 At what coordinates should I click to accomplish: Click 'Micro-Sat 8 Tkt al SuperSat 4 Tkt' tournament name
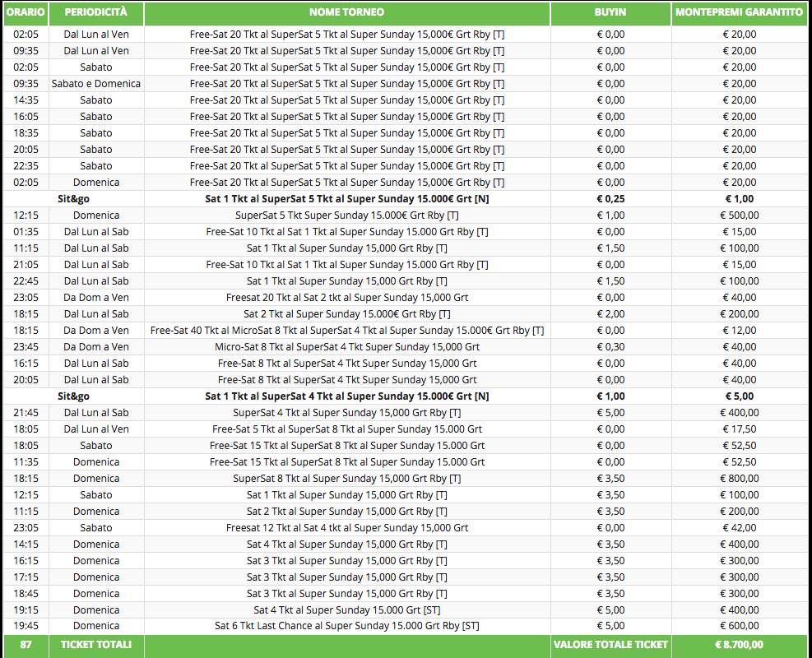(347, 347)
